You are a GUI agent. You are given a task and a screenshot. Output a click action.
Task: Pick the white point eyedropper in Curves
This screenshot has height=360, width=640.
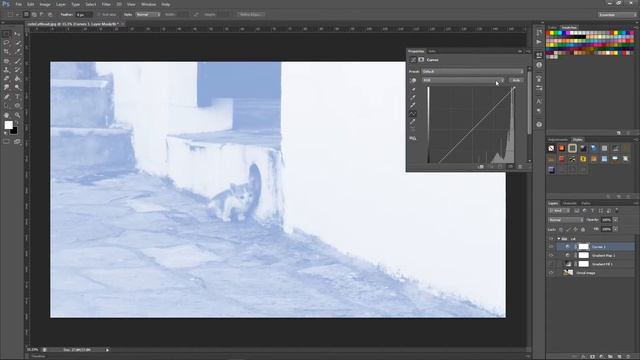[x=413, y=106]
